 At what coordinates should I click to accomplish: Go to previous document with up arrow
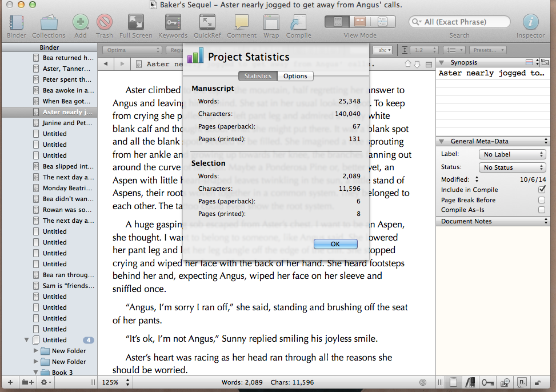click(408, 64)
